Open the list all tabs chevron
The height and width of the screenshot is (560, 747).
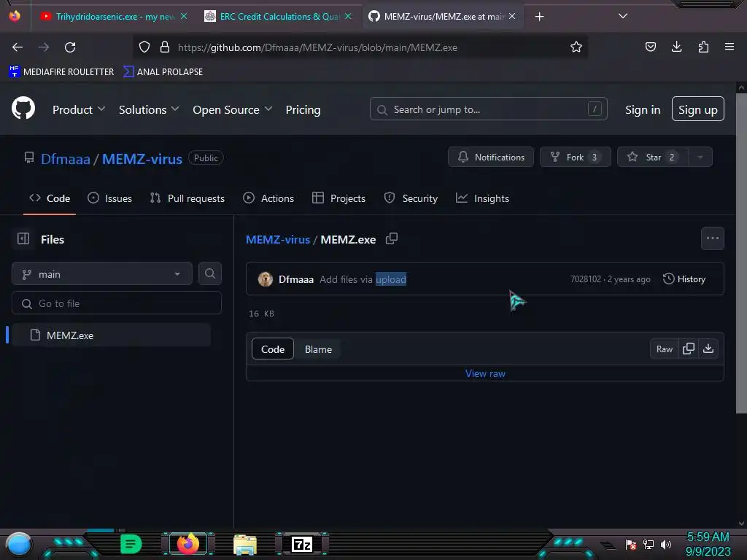click(x=623, y=16)
